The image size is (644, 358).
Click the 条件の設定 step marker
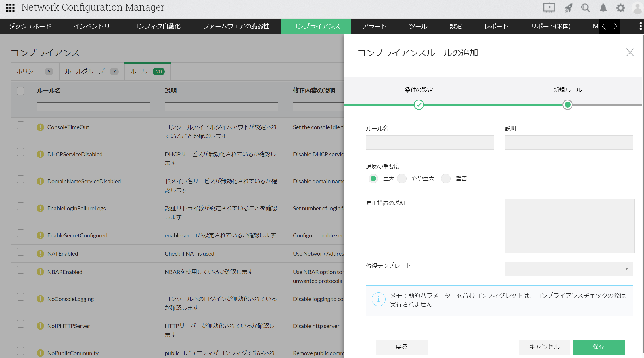[419, 105]
